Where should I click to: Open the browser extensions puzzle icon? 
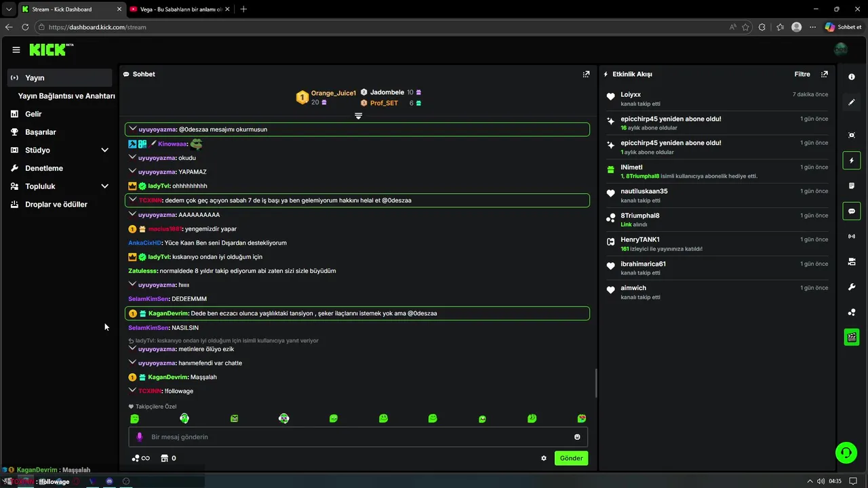(762, 27)
